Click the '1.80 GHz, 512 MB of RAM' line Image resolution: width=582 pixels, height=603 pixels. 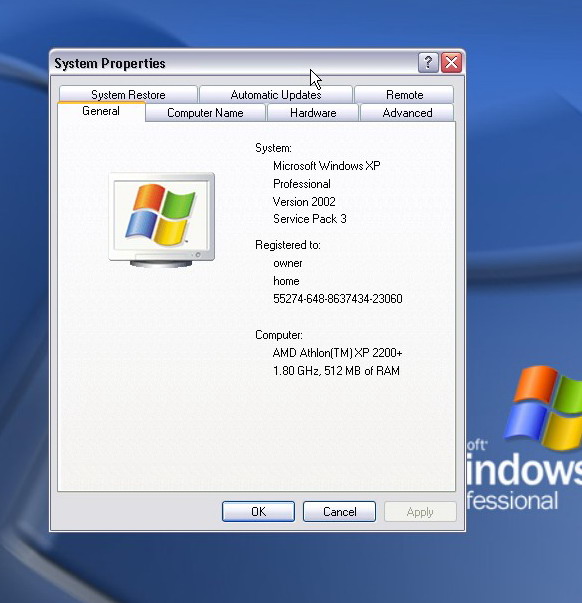pos(336,371)
